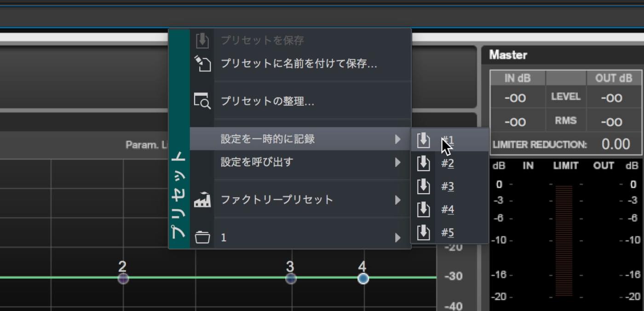Click the save icon beside slot #1
644x311 pixels.
(423, 140)
